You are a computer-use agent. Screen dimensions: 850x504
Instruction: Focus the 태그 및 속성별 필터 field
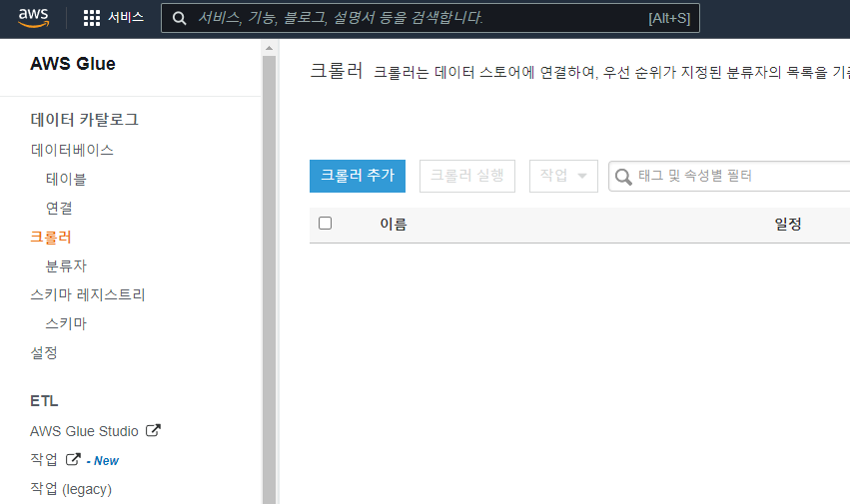coord(729,176)
